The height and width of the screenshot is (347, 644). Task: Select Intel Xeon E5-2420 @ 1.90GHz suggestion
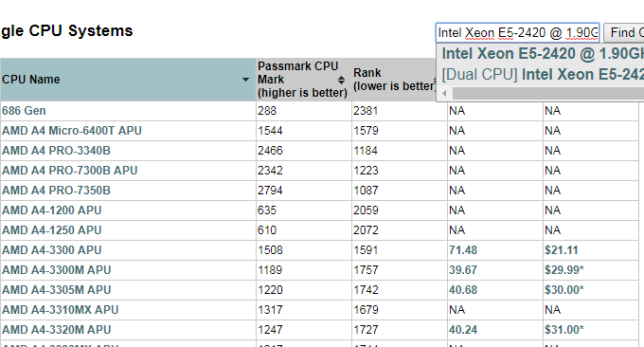coord(543,53)
